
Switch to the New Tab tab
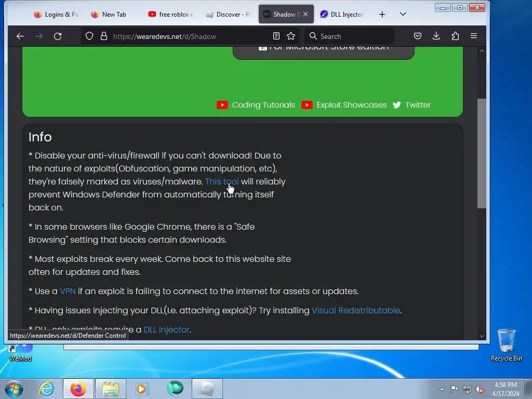pos(113,14)
